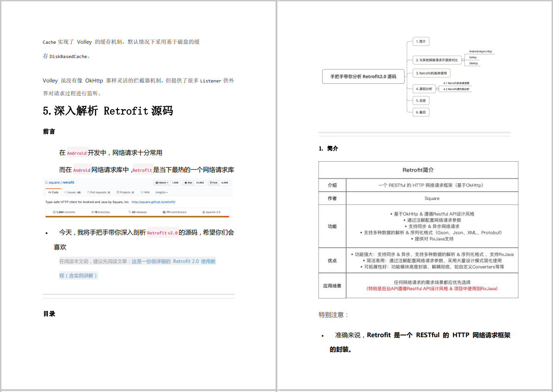This screenshot has width=553, height=392.
Task: Click the red text about Restful API and RxJava
Action: point(432,289)
